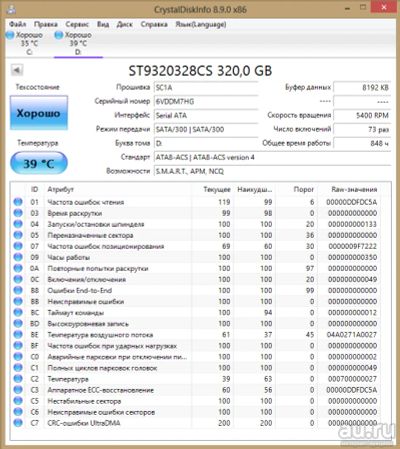Click status orb for attribute C2 Температура

point(18,379)
